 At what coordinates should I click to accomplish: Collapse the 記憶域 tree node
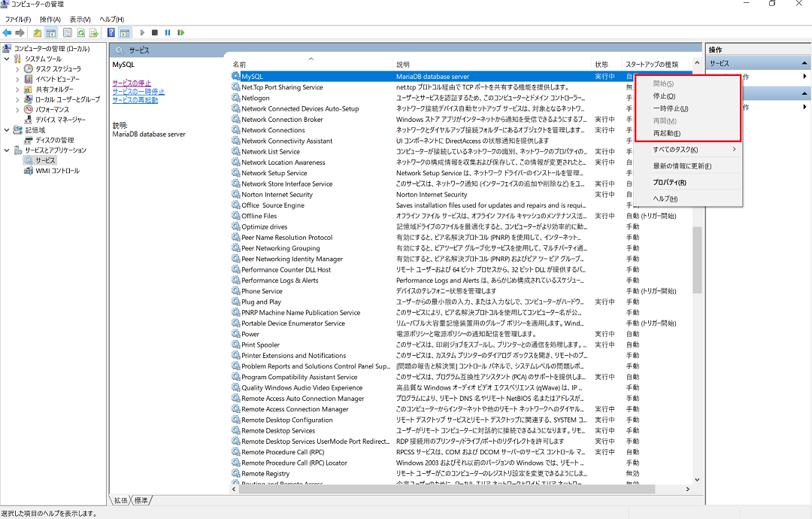tap(7, 130)
